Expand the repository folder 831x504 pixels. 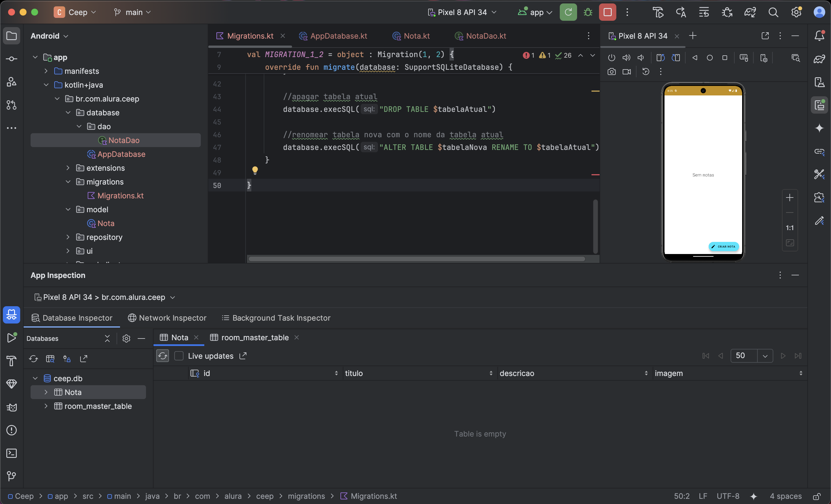68,237
